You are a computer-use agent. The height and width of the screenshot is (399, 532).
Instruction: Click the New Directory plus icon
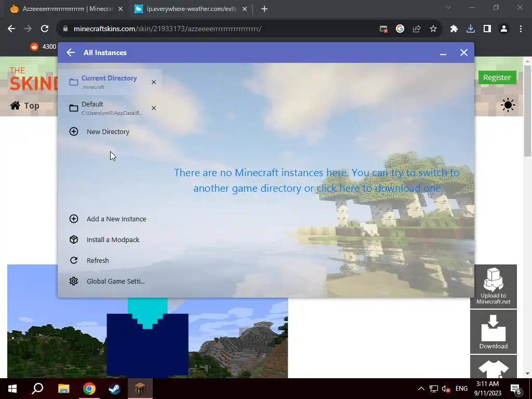74,131
